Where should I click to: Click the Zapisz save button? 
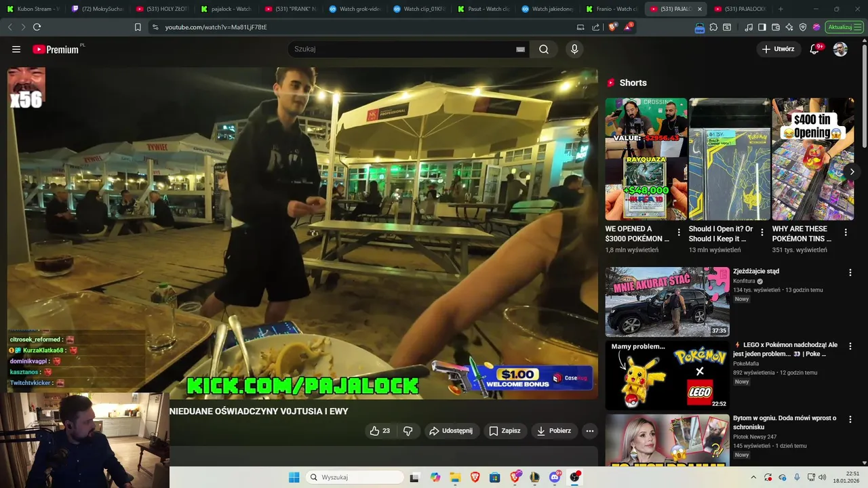[505, 430]
